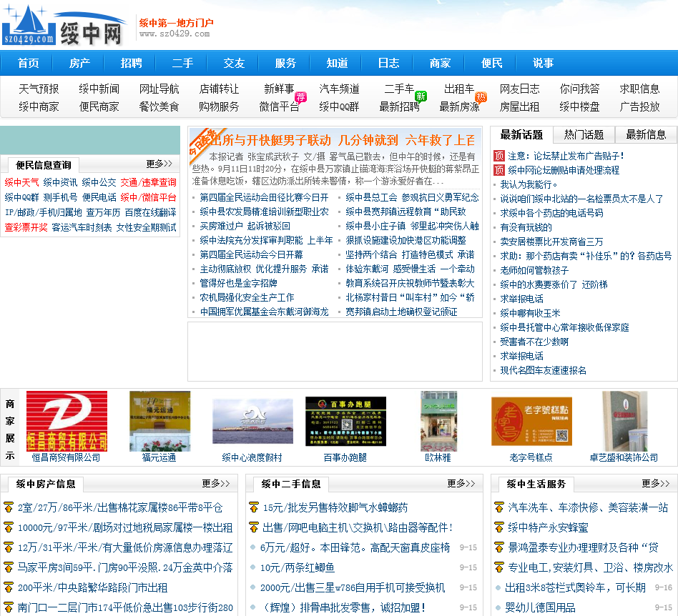This screenshot has height=616, width=678.
Task: Open 广告投放 sub-navigation link
Action: point(640,106)
